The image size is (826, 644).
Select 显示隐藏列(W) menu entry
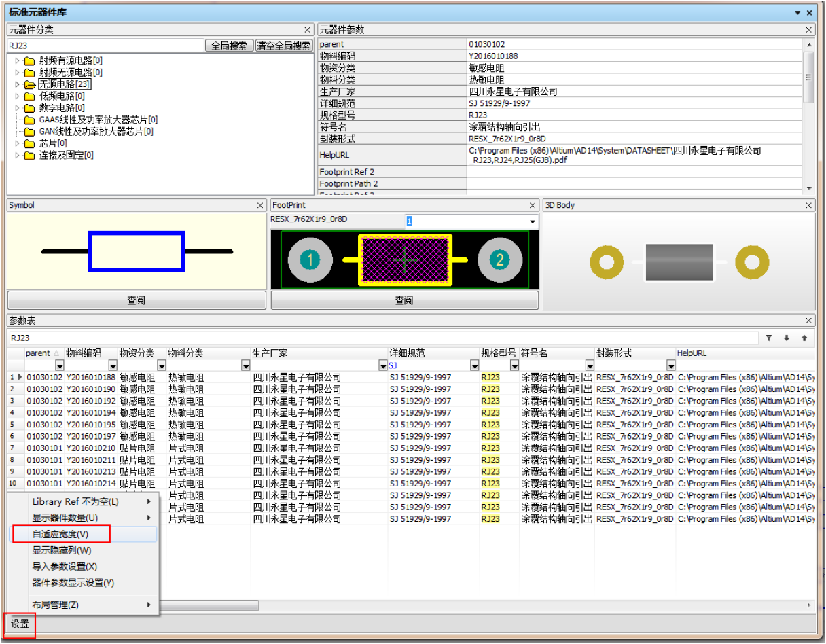62,550
